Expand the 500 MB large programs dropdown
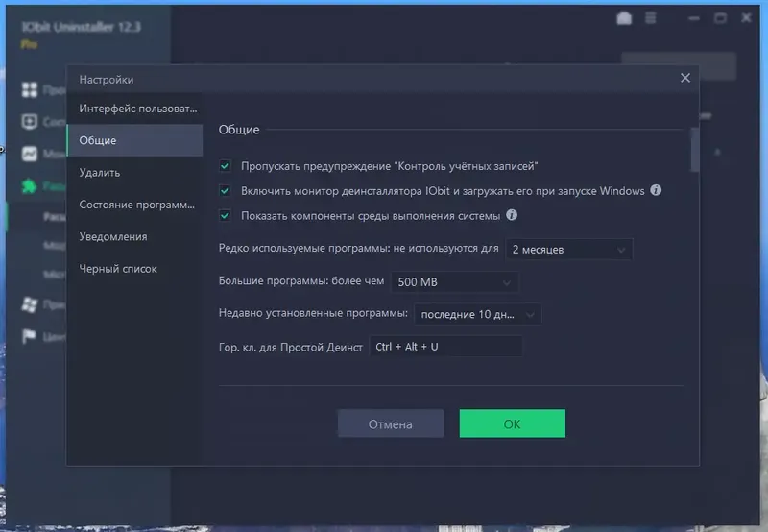Image resolution: width=768 pixels, height=532 pixels. [454, 282]
